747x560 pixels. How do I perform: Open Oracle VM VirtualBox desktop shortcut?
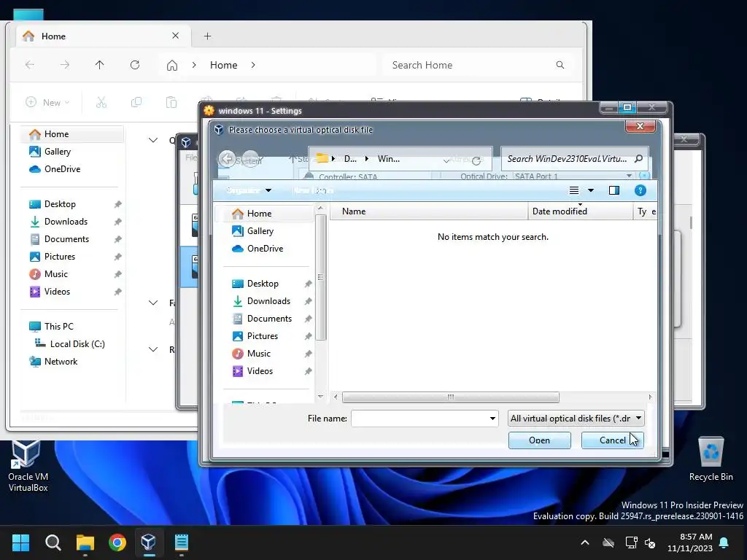[x=28, y=465]
